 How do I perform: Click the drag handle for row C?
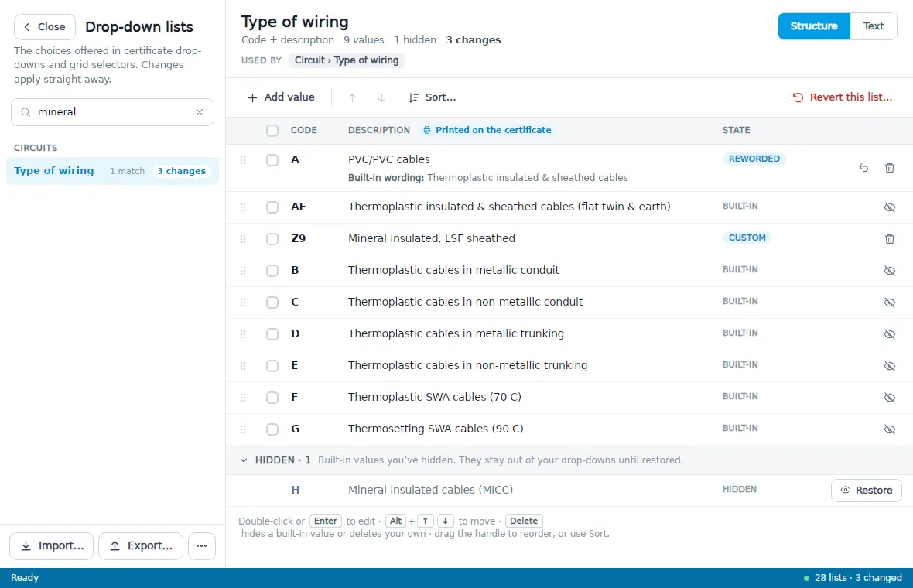pos(243,303)
